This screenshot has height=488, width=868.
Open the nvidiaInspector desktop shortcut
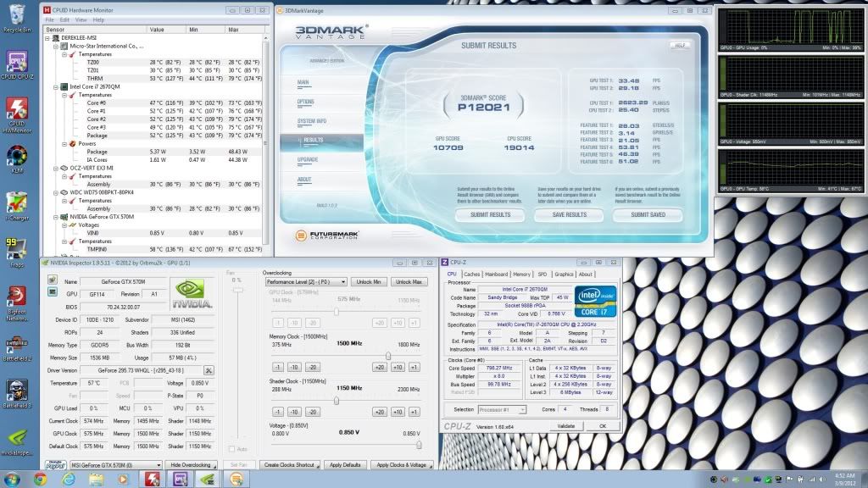tap(17, 442)
